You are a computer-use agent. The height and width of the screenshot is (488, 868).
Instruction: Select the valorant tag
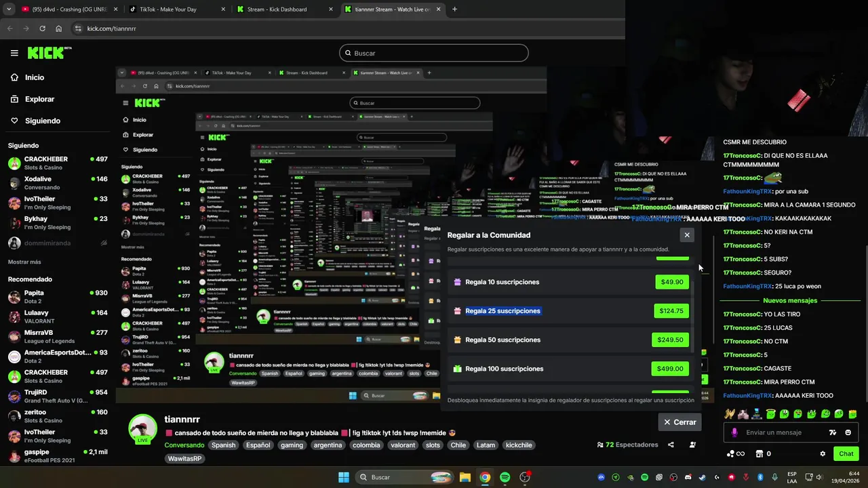(x=403, y=445)
